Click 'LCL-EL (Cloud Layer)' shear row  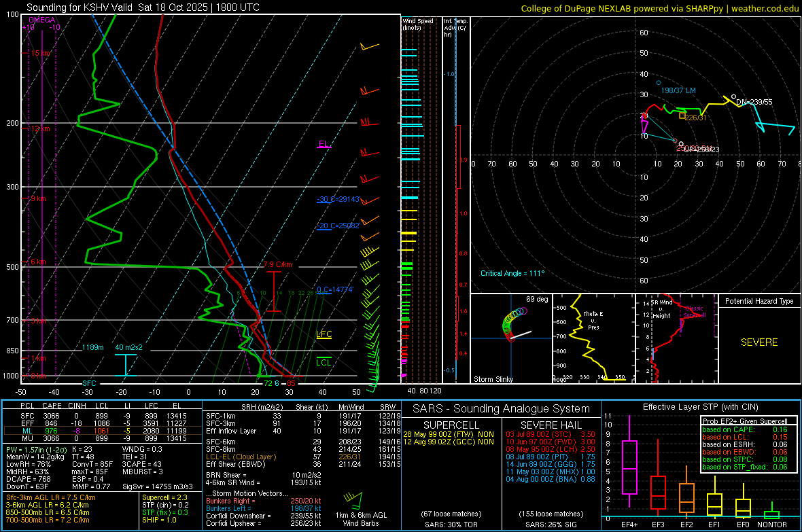pyautogui.click(x=303, y=457)
